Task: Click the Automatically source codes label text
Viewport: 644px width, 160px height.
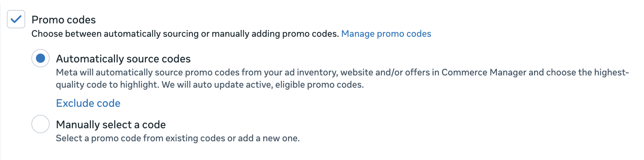Action: coord(123,59)
